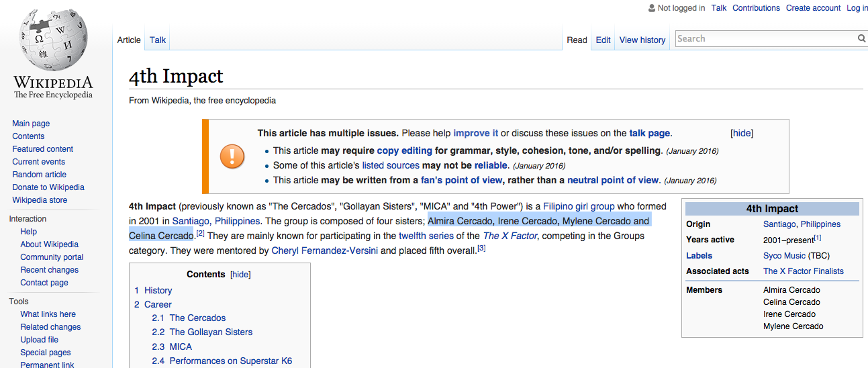Open the talk page link in notice
This screenshot has height=368, width=868.
click(649, 133)
